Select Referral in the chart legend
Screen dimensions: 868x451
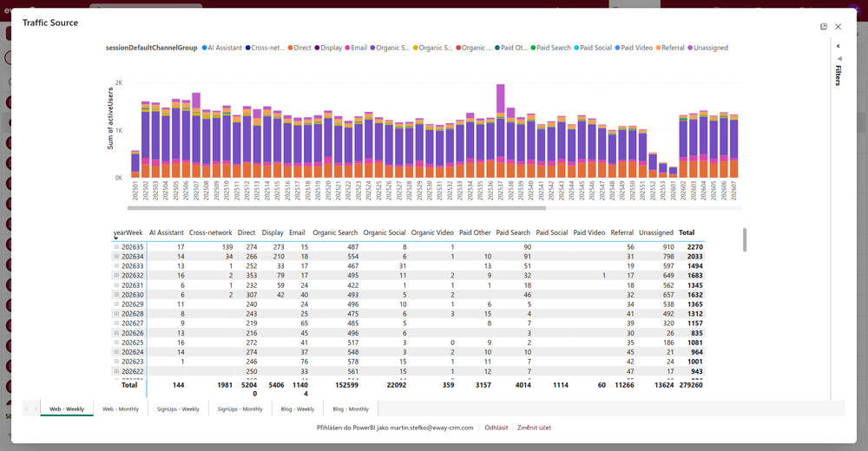670,48
